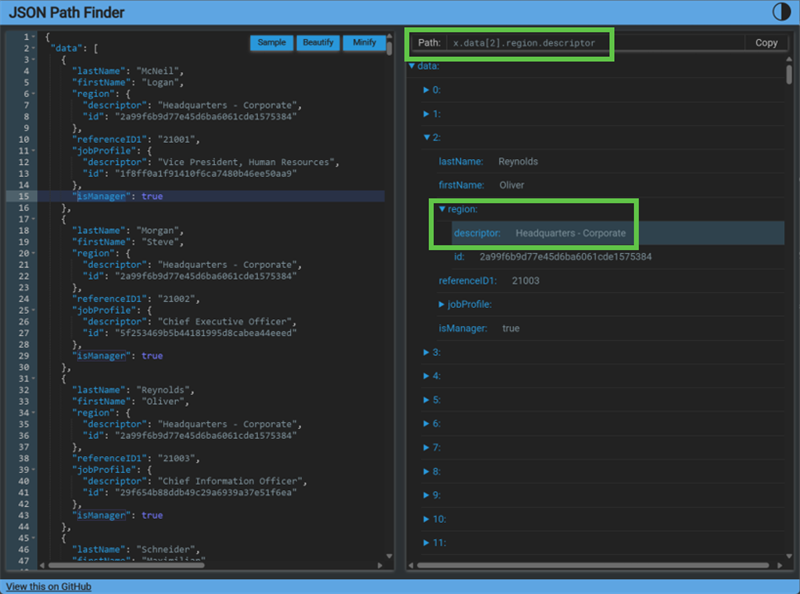Screen dimensions: 800x594
Task: Open the View this on GitHub link
Action: (x=48, y=586)
